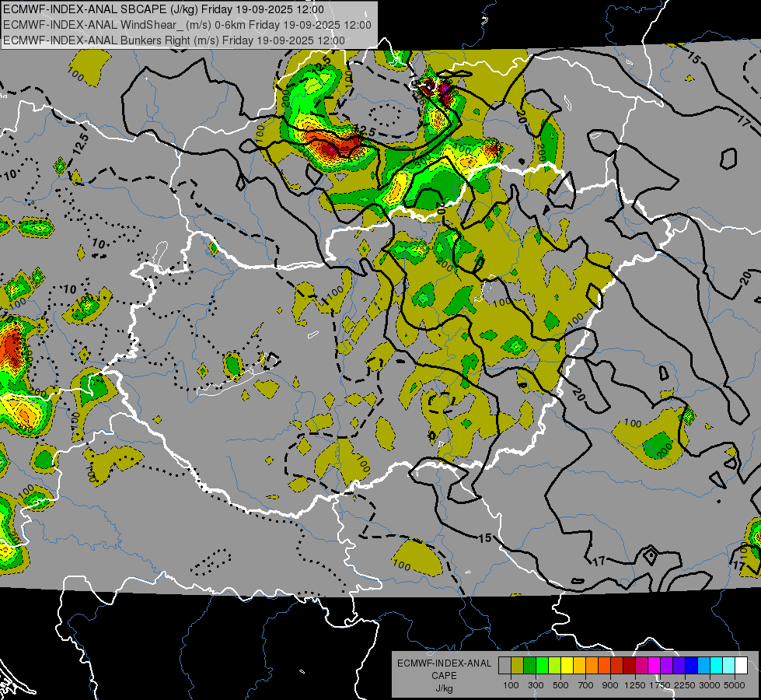The image size is (761, 700).
Task: Click the 2250 value under the legend
Action: tap(684, 684)
